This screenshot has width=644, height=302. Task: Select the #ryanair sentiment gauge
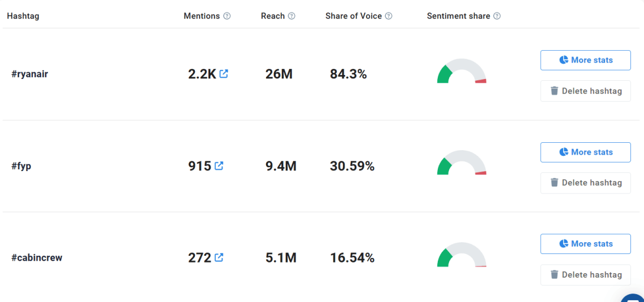click(462, 71)
